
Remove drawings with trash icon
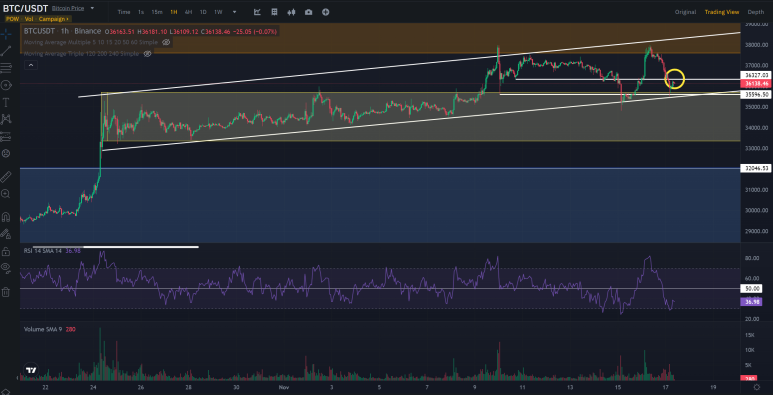point(6,292)
